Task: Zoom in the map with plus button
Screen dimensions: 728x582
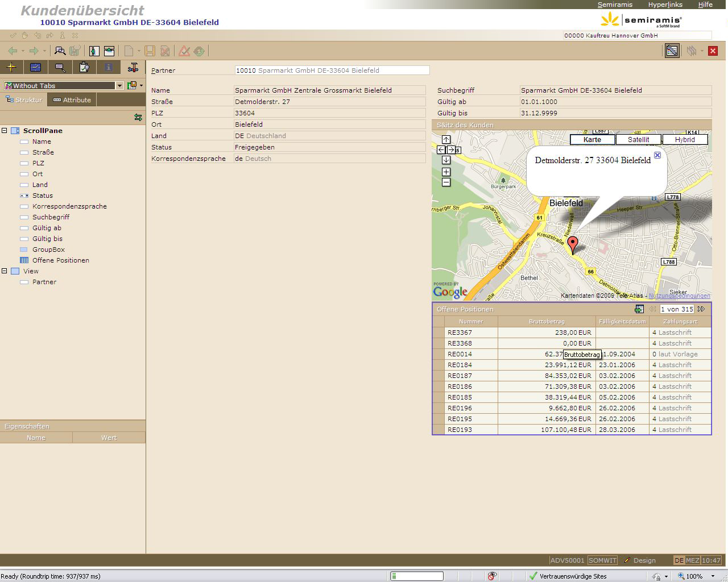Action: (446, 172)
